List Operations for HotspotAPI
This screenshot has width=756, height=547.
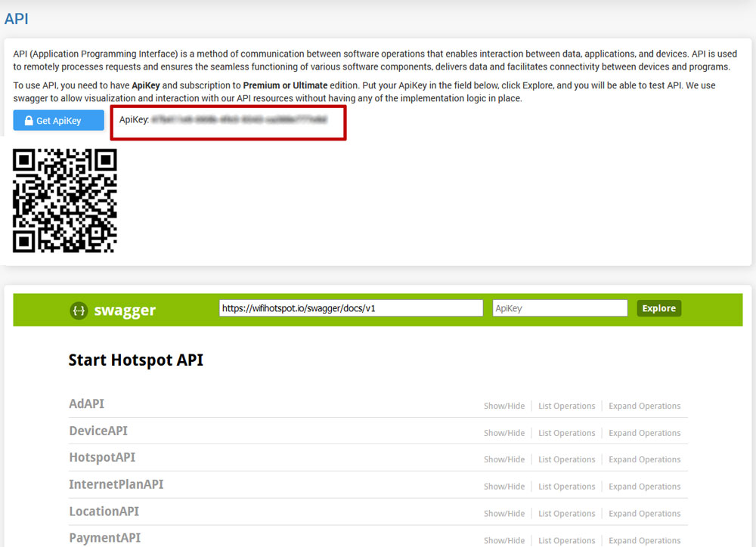point(566,459)
